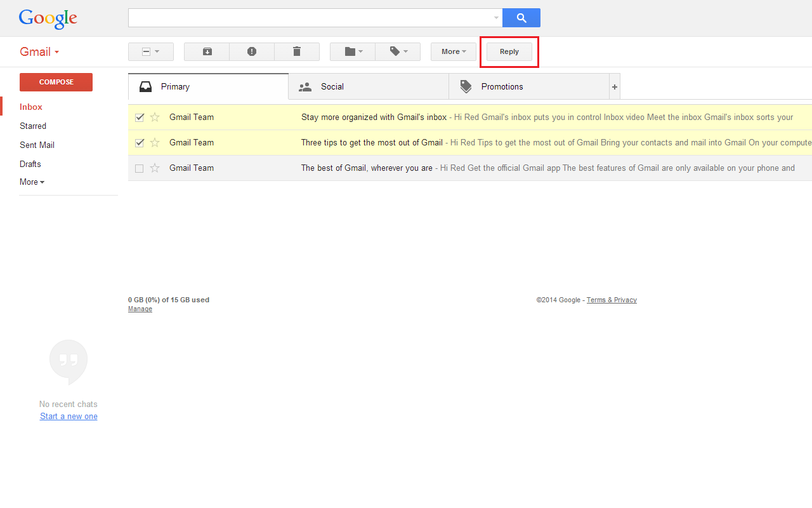Star the 'Three tips' email

click(155, 142)
